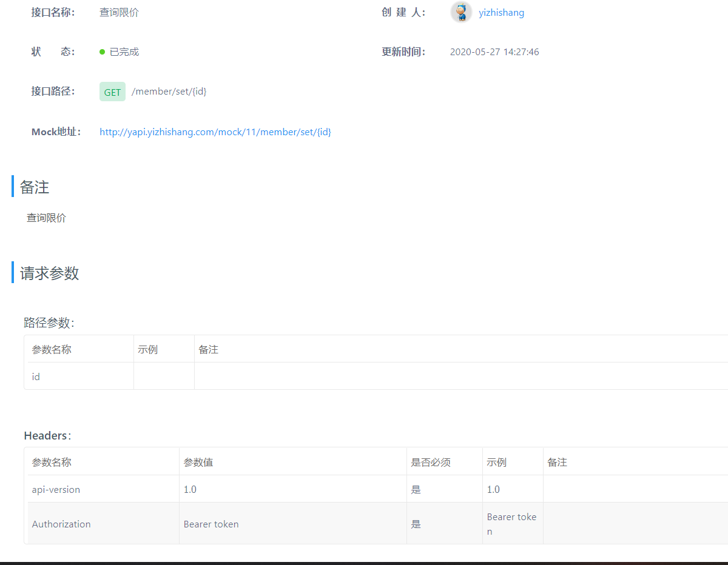This screenshot has height=565, width=728.
Task: Open the yizhishang creator profile link
Action: [501, 12]
